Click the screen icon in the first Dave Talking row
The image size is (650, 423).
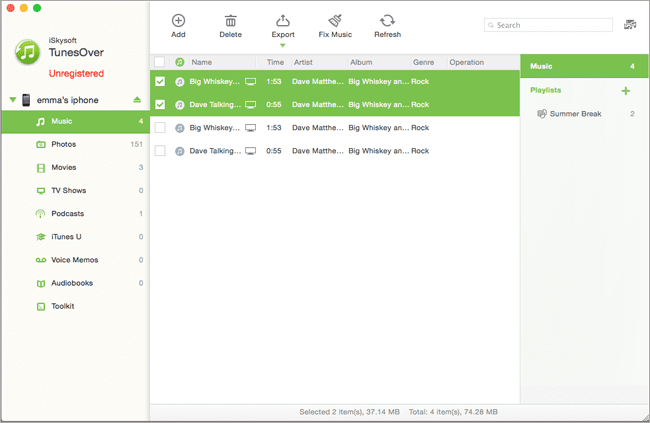(250, 105)
